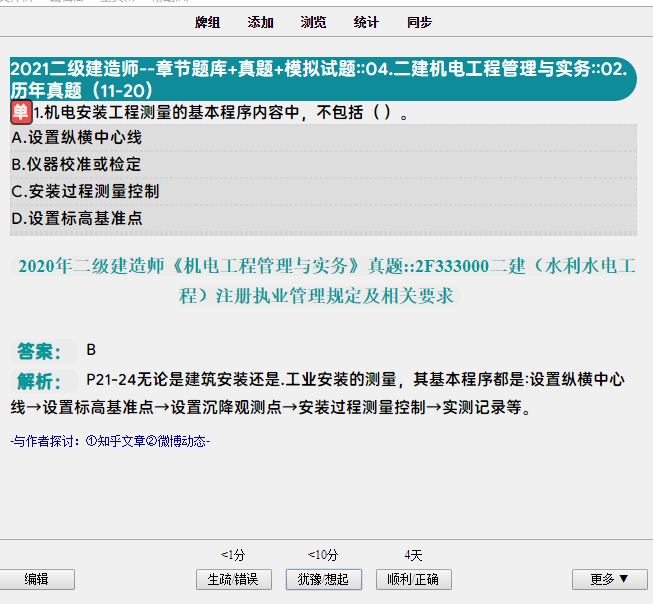Click the 2020年二级建造师 source heading
The width and height of the screenshot is (653, 604).
pyautogui.click(x=323, y=281)
